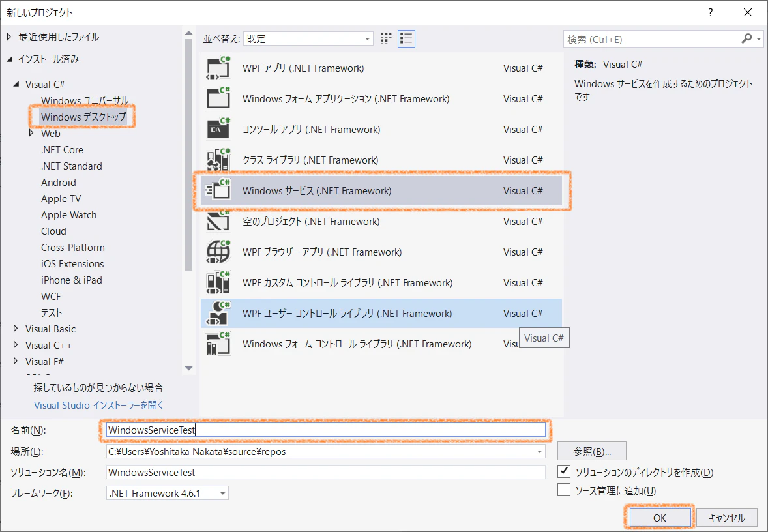Click the キャンセル button
768x532 pixels.
[x=726, y=518]
